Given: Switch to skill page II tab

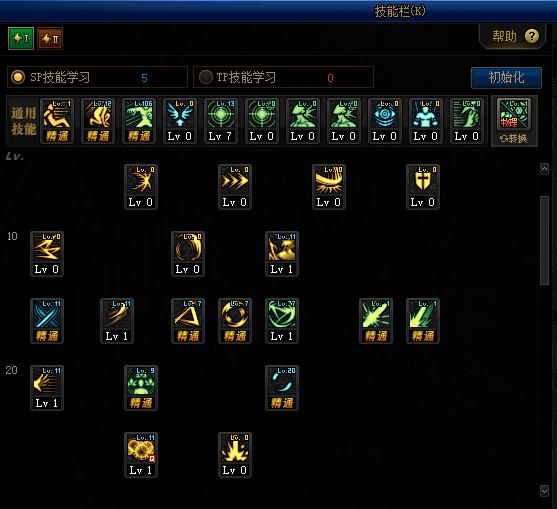Looking at the screenshot, I should pos(50,38).
